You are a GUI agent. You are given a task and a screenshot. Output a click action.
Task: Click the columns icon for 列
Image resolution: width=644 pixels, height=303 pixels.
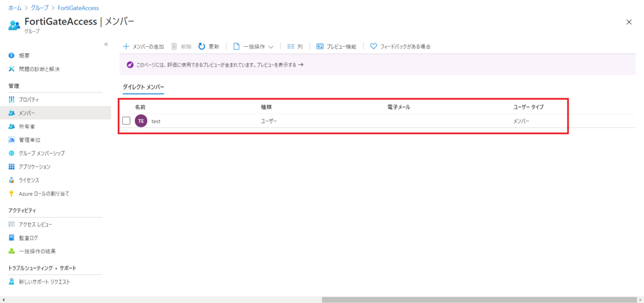click(290, 47)
